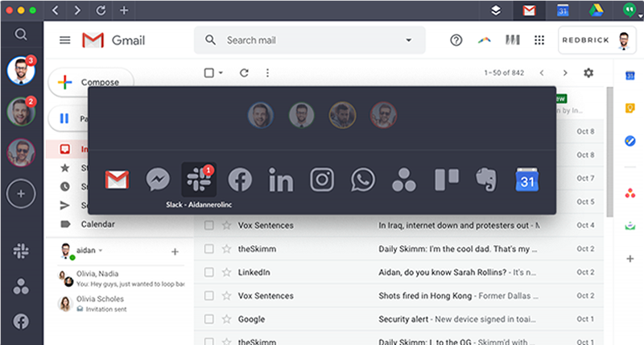
Task: Open Google Tasks in the right panel
Action: pos(630,141)
